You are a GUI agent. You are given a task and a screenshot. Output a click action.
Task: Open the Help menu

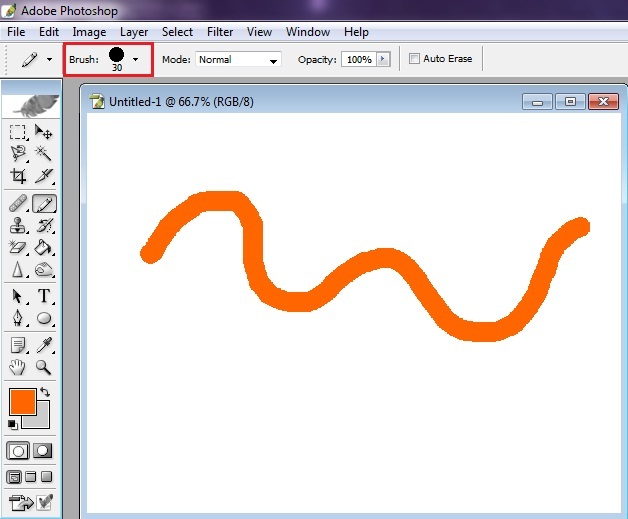(x=356, y=32)
